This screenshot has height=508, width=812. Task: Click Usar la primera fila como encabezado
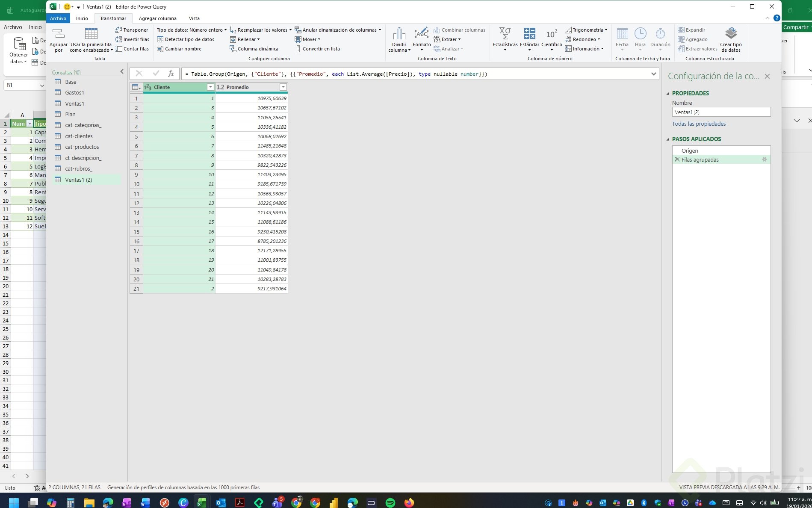91,40
